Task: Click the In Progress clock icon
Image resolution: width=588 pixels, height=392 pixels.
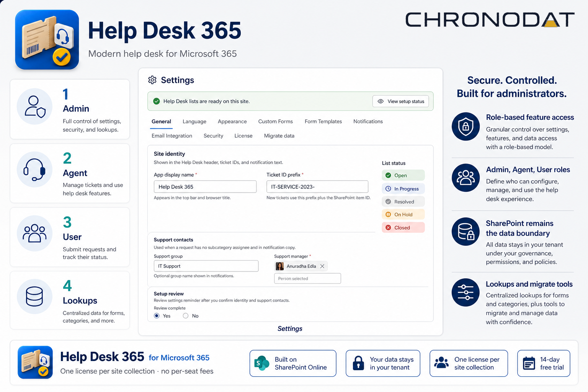Action: tap(388, 189)
